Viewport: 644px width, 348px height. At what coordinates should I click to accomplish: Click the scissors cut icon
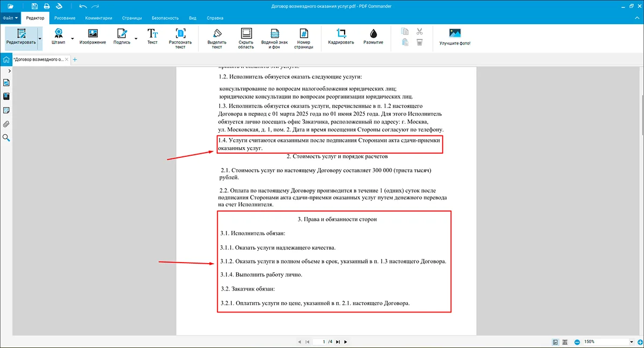[x=420, y=31]
